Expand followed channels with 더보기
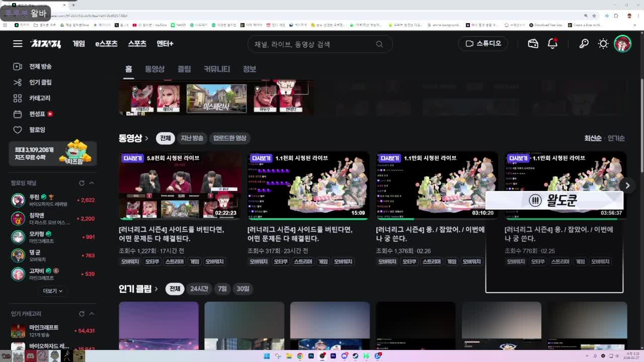The width and height of the screenshot is (644, 362). [52, 291]
